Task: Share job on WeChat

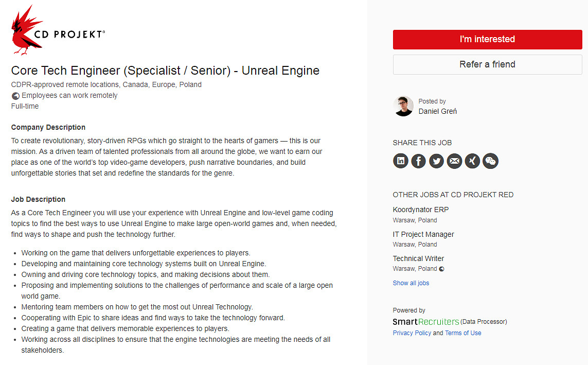Action: click(x=490, y=161)
